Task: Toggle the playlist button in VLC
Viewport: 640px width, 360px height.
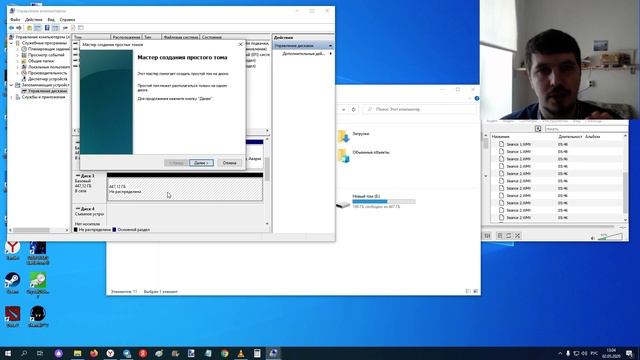Action: 500,236
